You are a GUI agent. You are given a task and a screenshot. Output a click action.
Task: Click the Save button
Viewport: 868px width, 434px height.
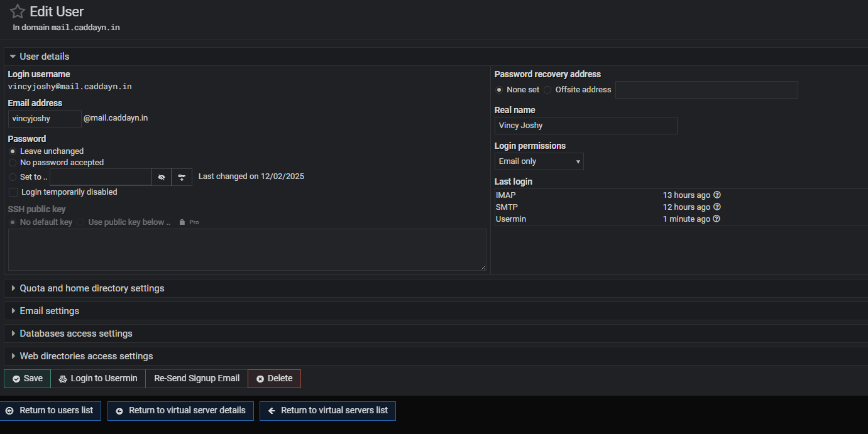(27, 379)
